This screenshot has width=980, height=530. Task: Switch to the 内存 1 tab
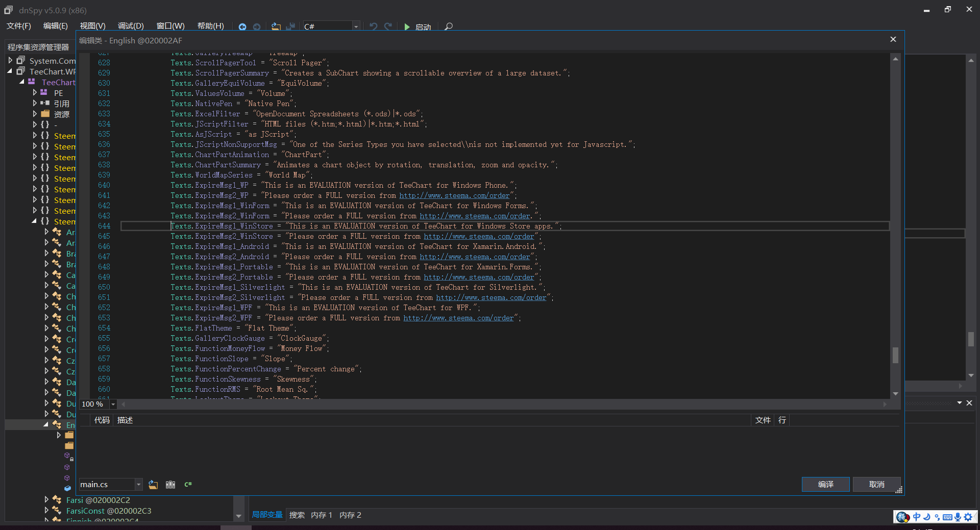[x=321, y=515]
